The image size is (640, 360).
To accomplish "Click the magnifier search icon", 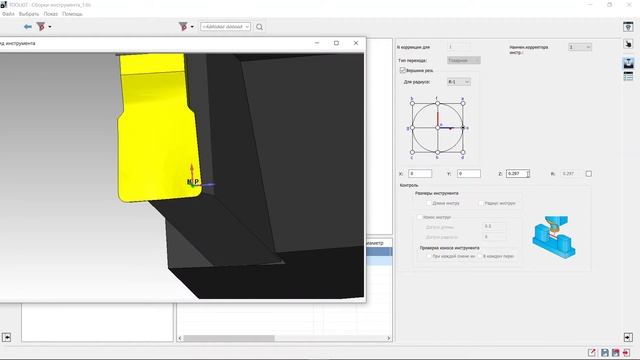I will (x=259, y=27).
